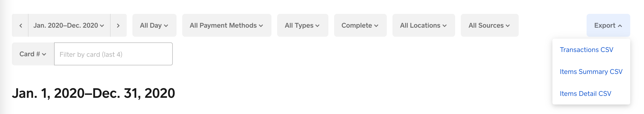Open the Jan. 2020–Dec. 2020 date picker
Screen dimensions: 644x114
(x=69, y=26)
